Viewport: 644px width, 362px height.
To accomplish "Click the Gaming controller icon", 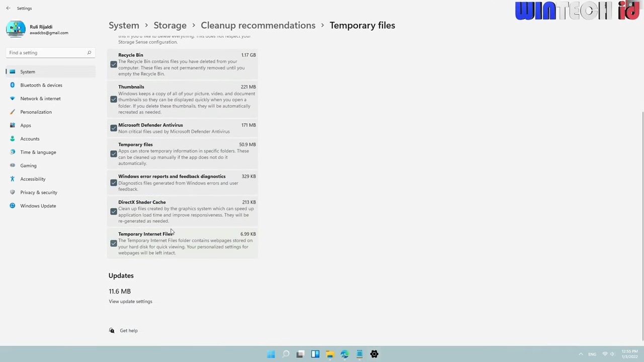I will pos(13,165).
